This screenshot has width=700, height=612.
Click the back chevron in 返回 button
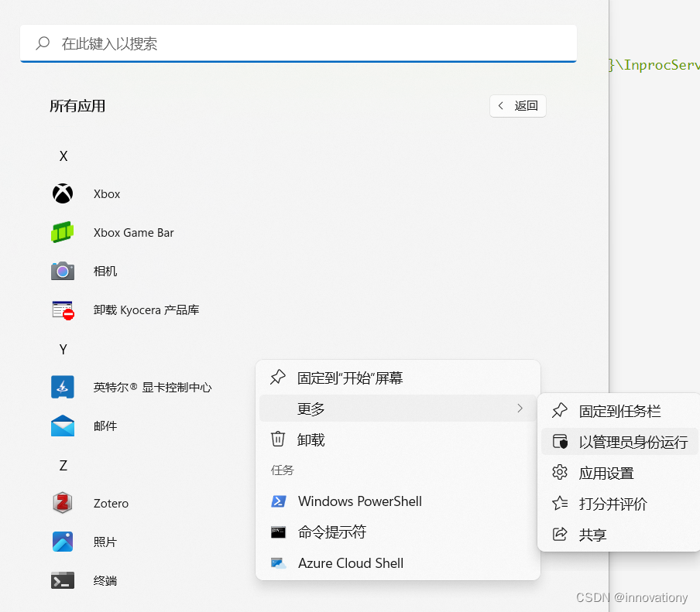point(500,106)
